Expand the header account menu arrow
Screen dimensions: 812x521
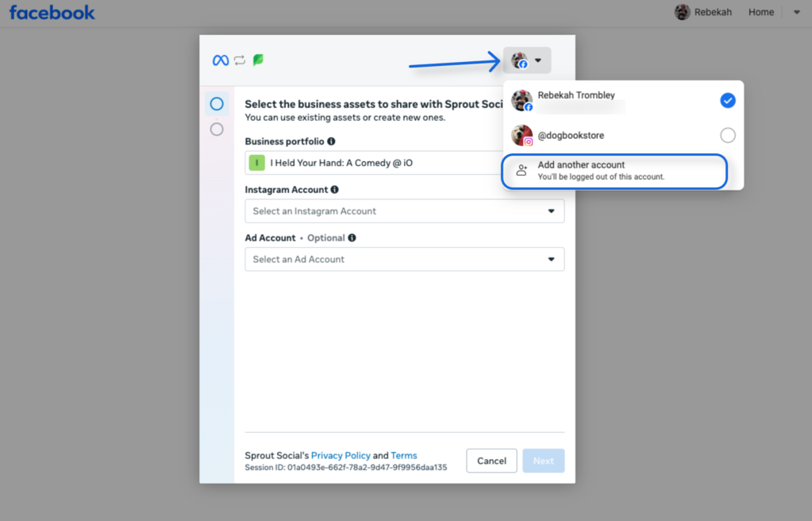coord(796,12)
